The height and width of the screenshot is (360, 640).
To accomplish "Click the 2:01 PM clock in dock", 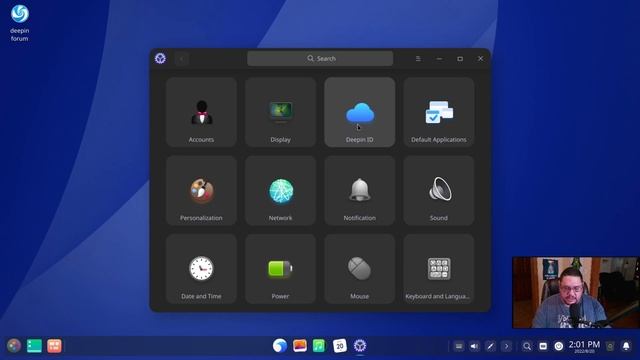I will coord(584,346).
